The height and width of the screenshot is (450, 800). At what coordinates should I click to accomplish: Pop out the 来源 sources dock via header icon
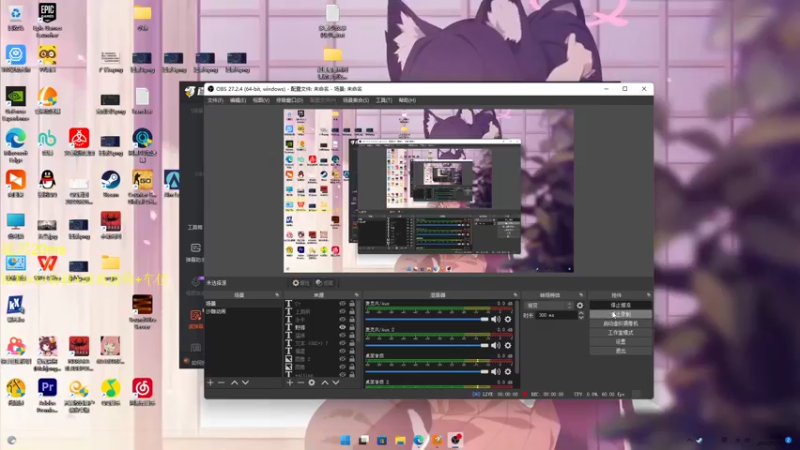tap(356, 295)
